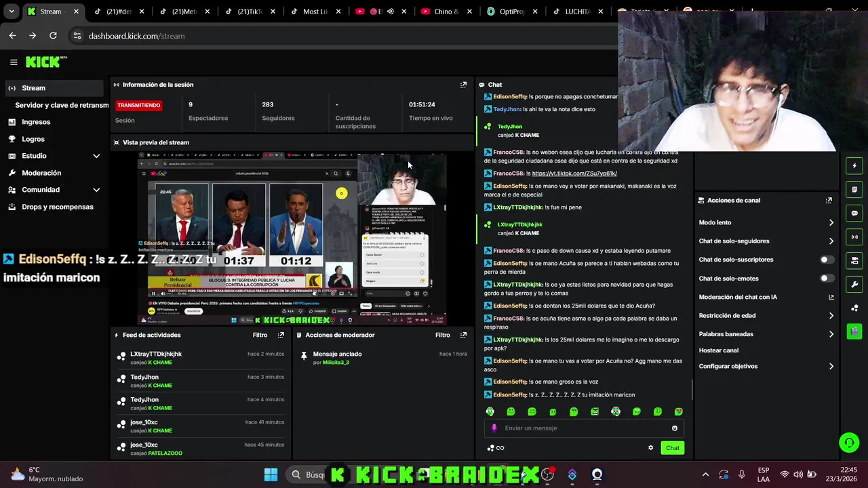Click the purple microphone icon in message box
Viewport: 868px width, 488px height.
click(494, 428)
